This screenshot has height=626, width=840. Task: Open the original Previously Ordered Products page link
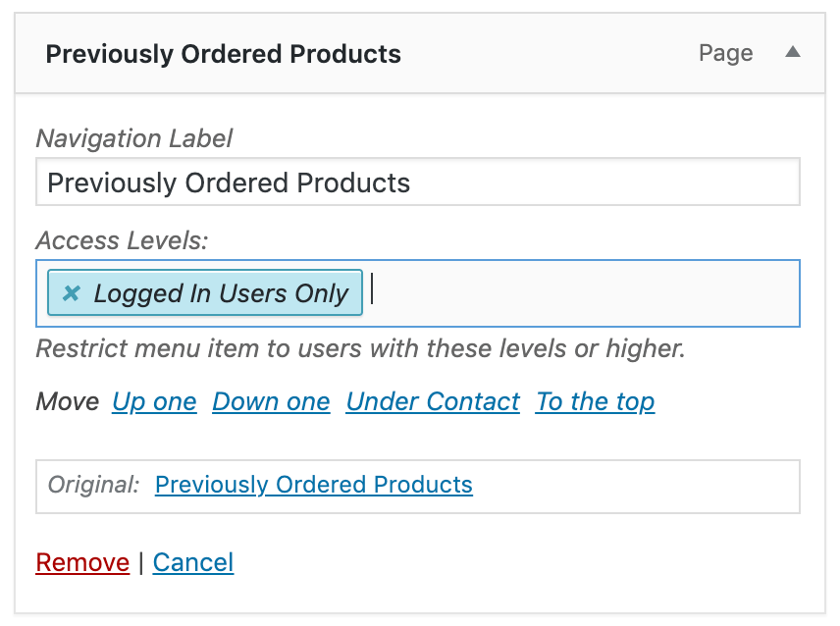(x=314, y=485)
